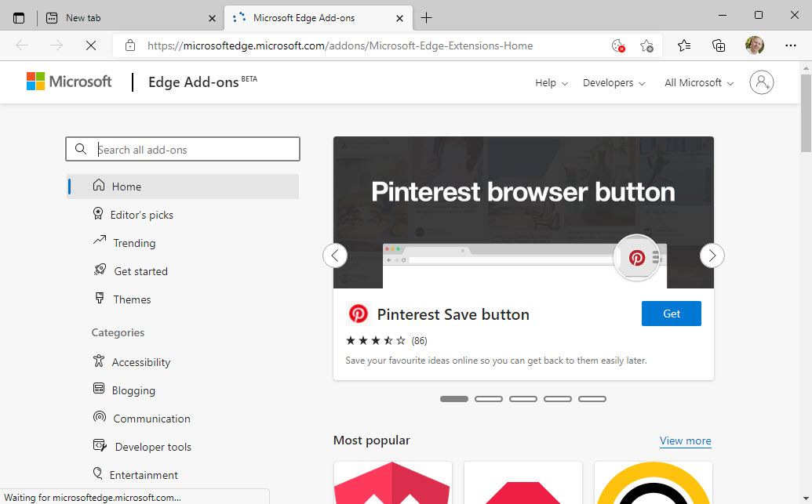Viewport: 812px width, 504px height.
Task: Open the Developer tools category
Action: point(143,447)
